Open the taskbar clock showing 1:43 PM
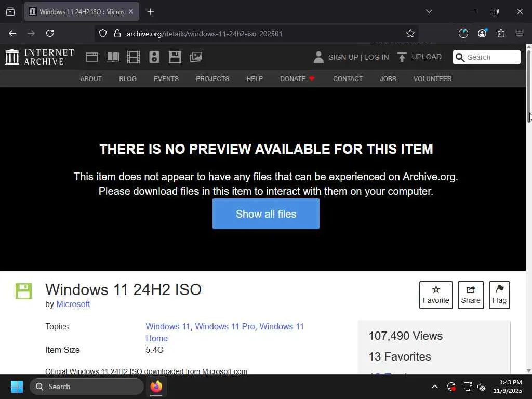 click(x=508, y=387)
